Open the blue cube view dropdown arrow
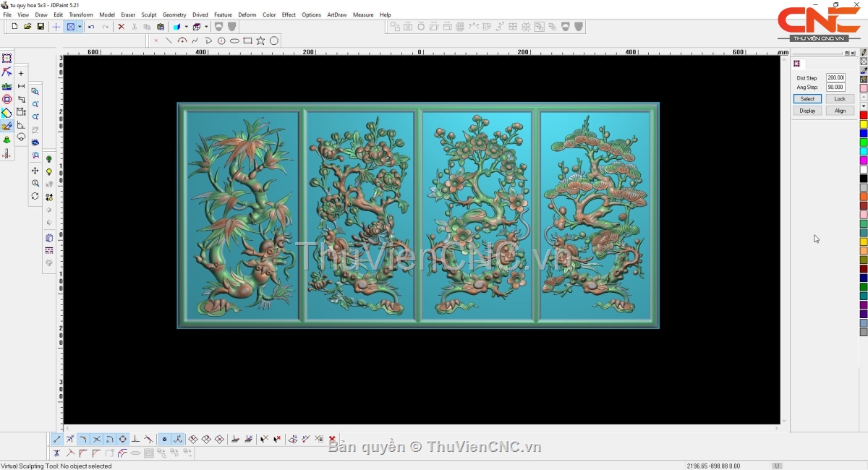 [x=185, y=27]
